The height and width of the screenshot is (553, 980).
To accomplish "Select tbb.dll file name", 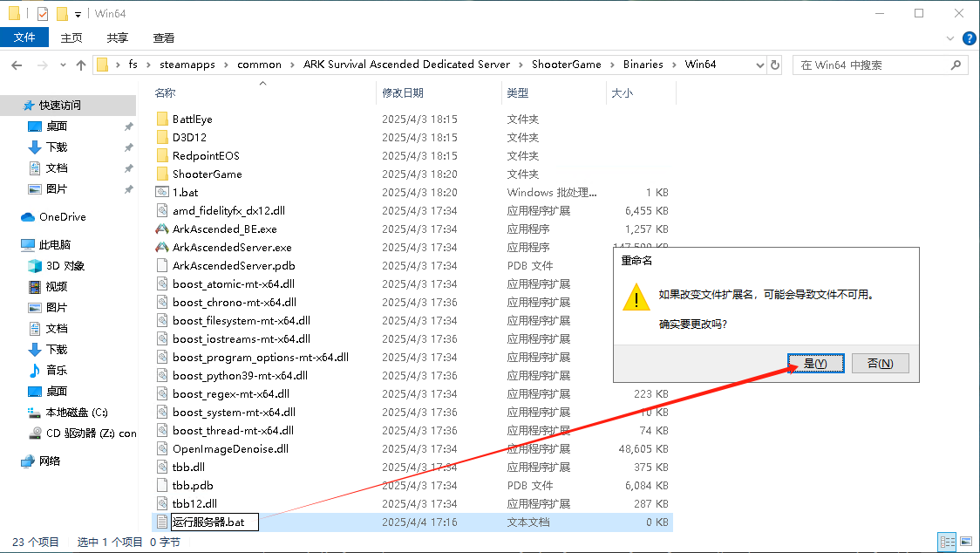I will 188,468.
